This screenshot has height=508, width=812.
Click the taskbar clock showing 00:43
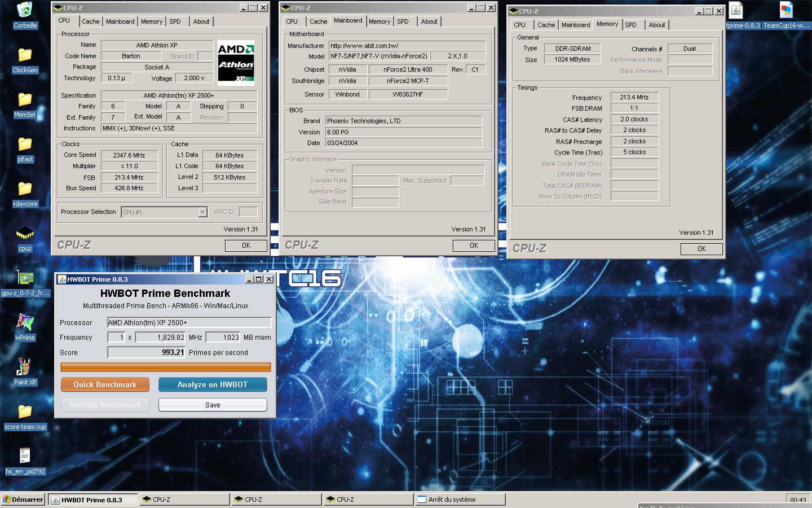[798, 500]
